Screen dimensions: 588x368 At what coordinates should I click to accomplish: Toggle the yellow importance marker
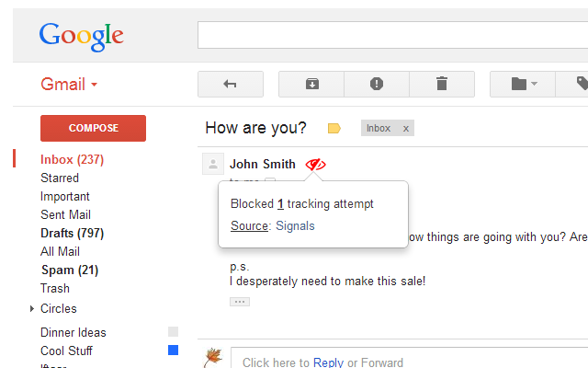pyautogui.click(x=334, y=129)
